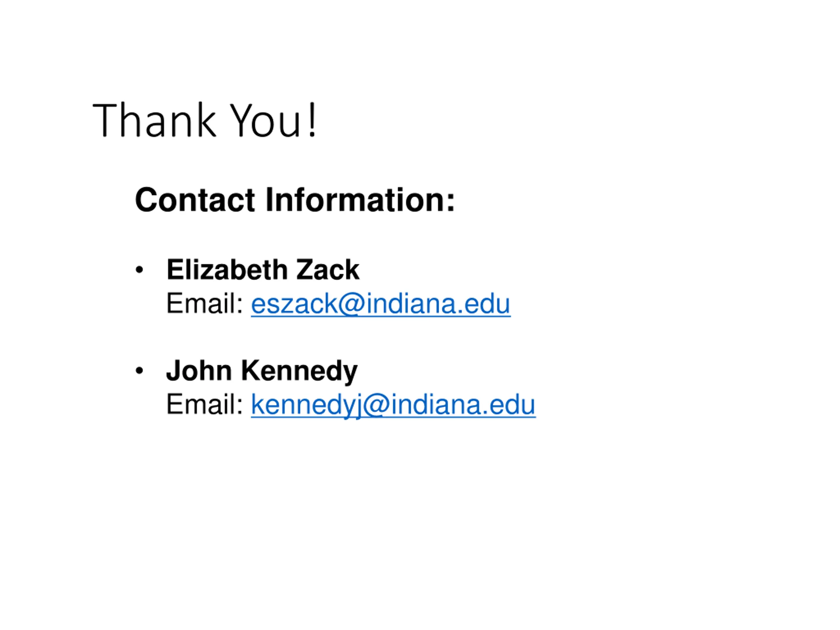840x630 pixels.
Task: Click the word "Contact" in the heading
Action: pos(195,200)
